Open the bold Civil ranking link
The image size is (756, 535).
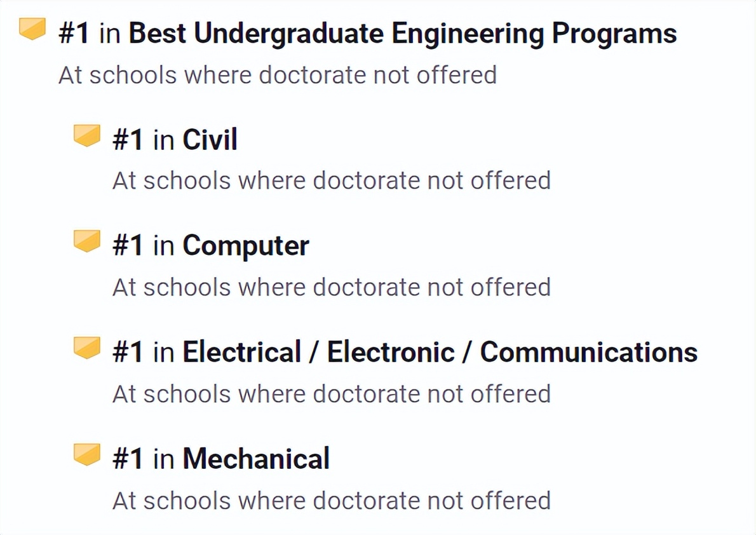210,140
